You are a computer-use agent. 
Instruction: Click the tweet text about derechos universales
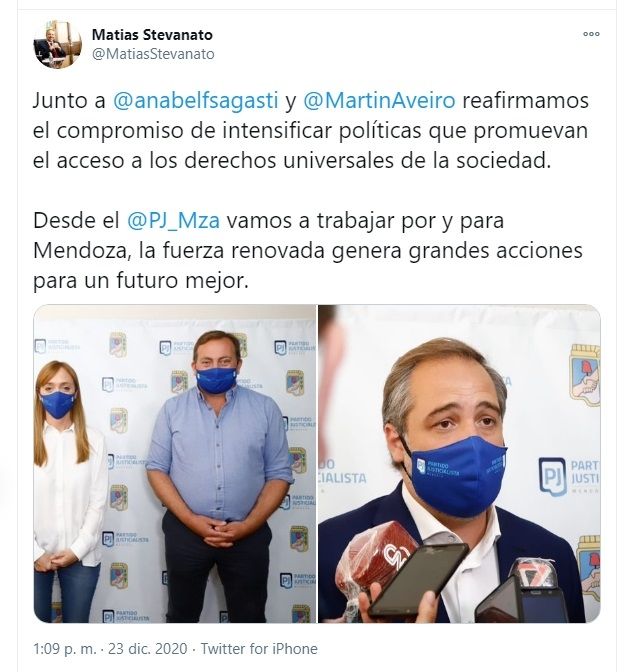click(311, 130)
